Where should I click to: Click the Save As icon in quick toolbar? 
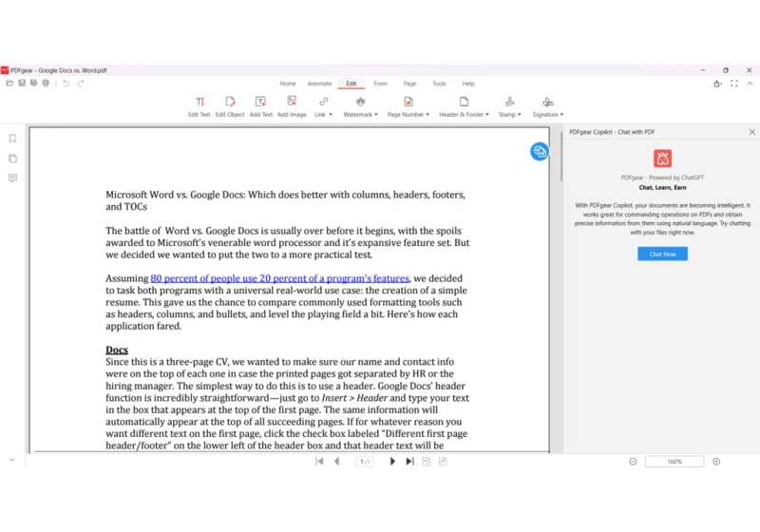click(x=33, y=84)
